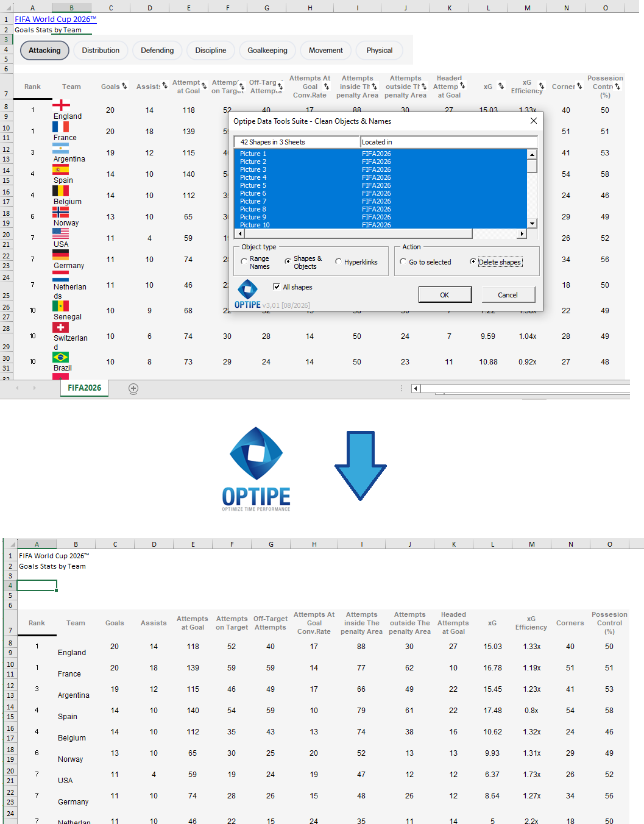This screenshot has width=644, height=824.
Task: Sort by Attempts inside penalty area icon
Action: (374, 87)
